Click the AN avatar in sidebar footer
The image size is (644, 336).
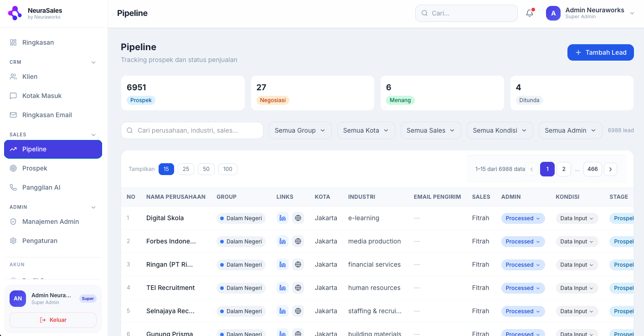18,299
